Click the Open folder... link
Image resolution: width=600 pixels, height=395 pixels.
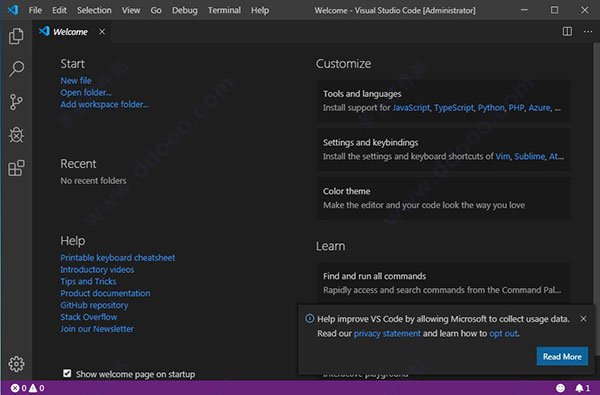86,93
